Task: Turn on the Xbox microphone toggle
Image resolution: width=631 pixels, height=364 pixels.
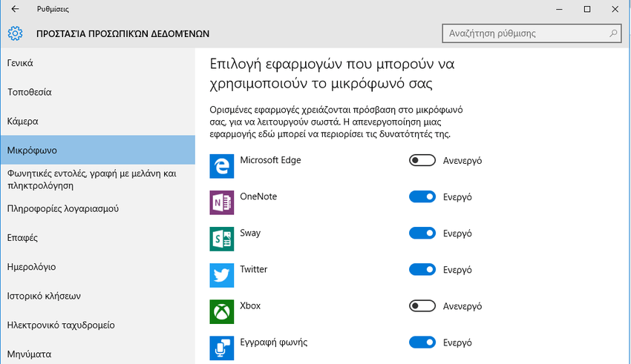Action: (x=422, y=306)
